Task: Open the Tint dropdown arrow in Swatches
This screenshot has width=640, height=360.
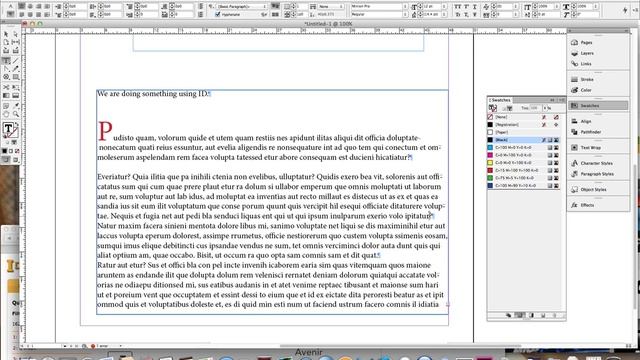Action: tap(544, 108)
